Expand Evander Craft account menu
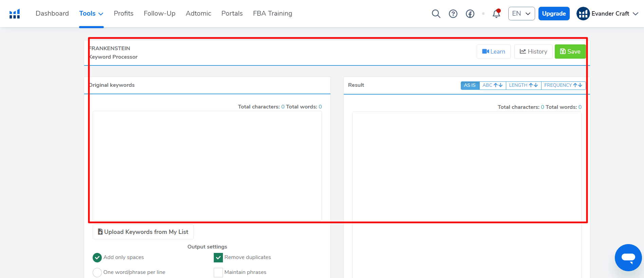Viewport: 644px width, 278px height. click(x=636, y=14)
